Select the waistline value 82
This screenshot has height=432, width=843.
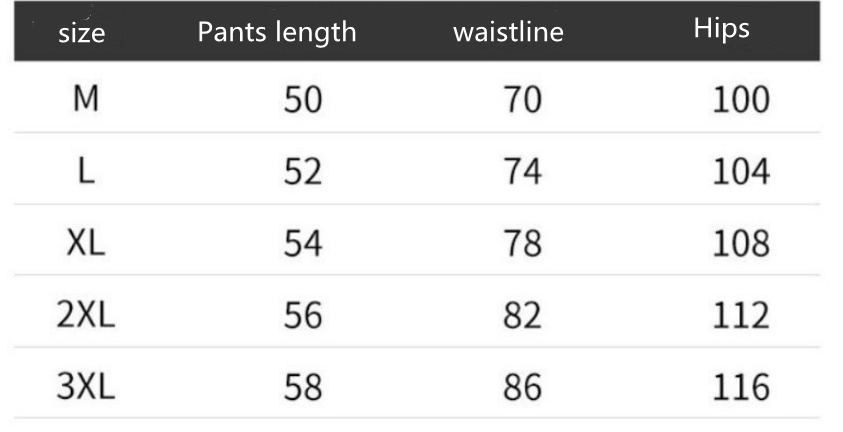point(521,316)
